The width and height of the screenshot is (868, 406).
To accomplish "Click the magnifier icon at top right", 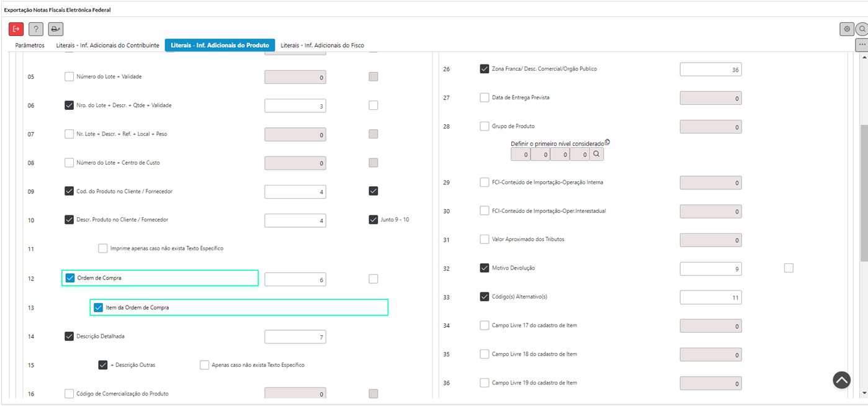I will point(862,29).
